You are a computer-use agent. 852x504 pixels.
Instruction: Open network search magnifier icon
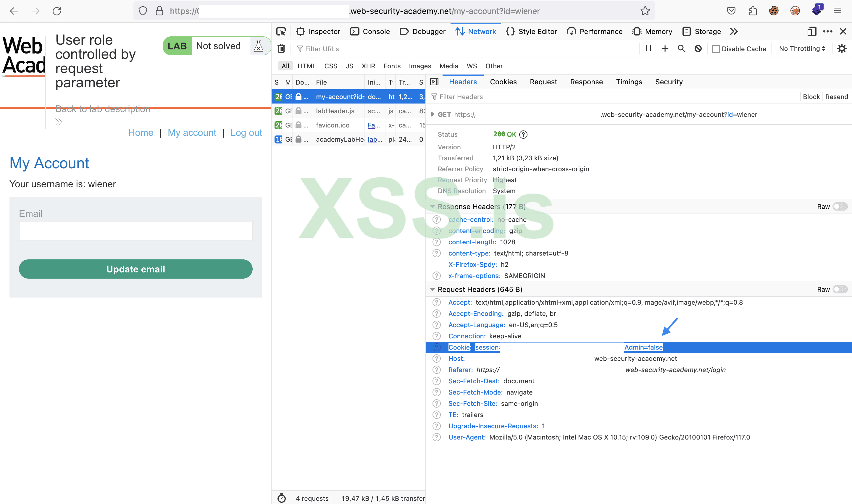[x=681, y=49]
